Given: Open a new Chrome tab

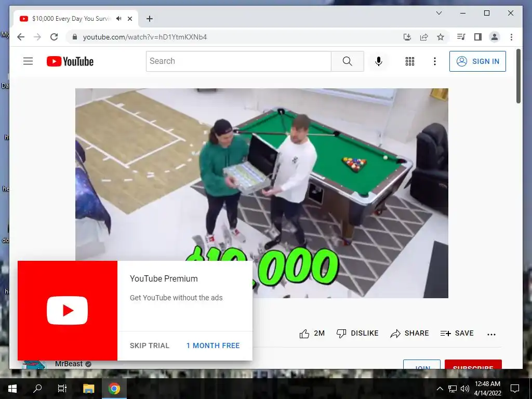Looking at the screenshot, I should [149, 19].
